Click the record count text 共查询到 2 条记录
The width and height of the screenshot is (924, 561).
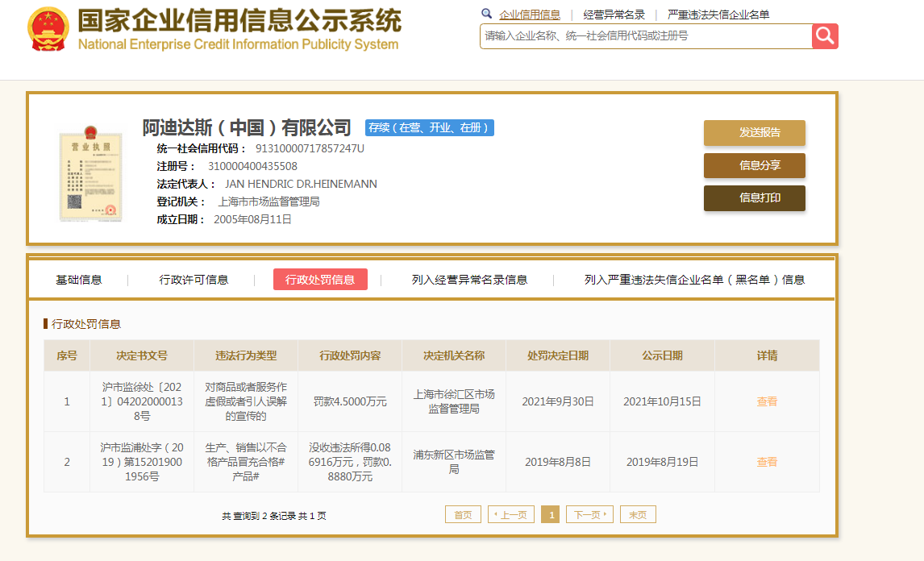click(259, 516)
